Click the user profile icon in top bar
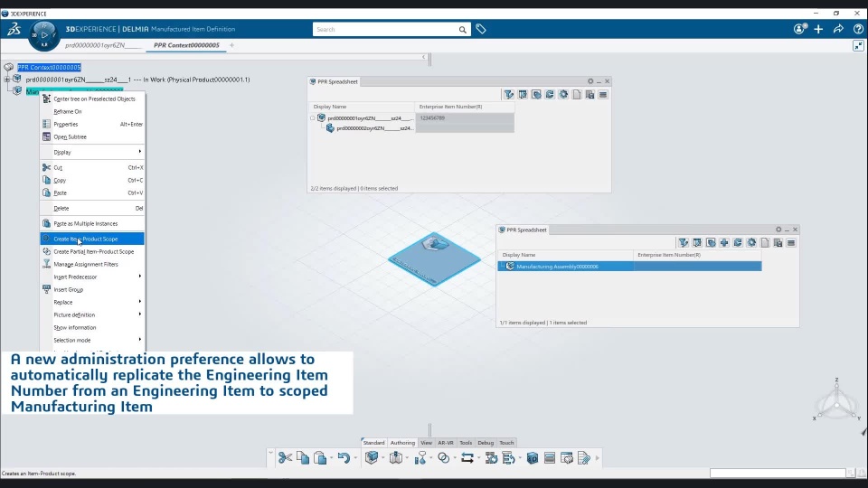Viewport: 868px width, 488px height. pyautogui.click(x=799, y=29)
